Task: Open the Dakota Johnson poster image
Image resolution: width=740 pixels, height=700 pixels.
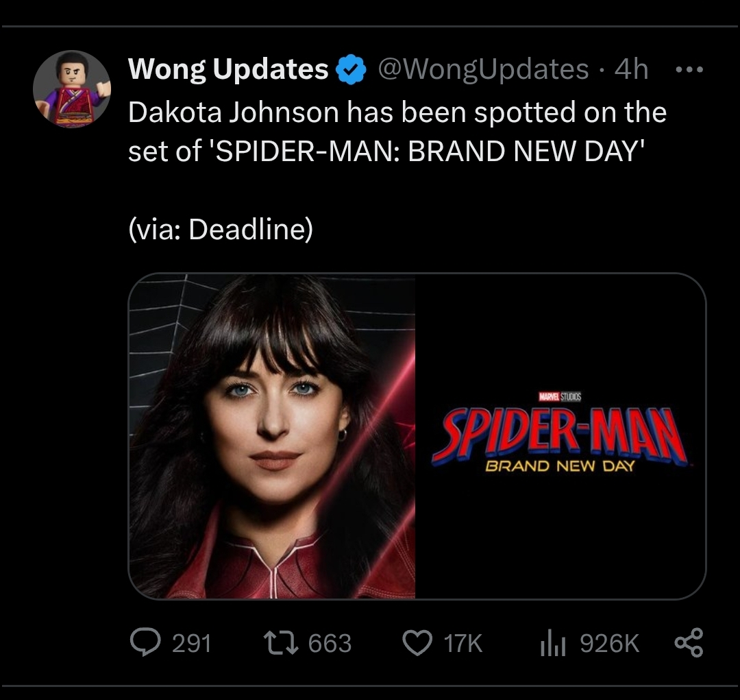Action: click(x=272, y=436)
